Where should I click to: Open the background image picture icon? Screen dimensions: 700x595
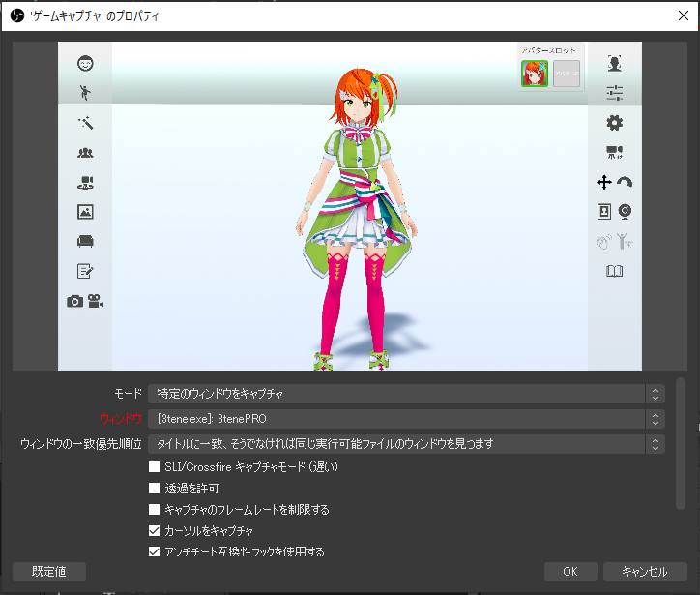tap(85, 212)
